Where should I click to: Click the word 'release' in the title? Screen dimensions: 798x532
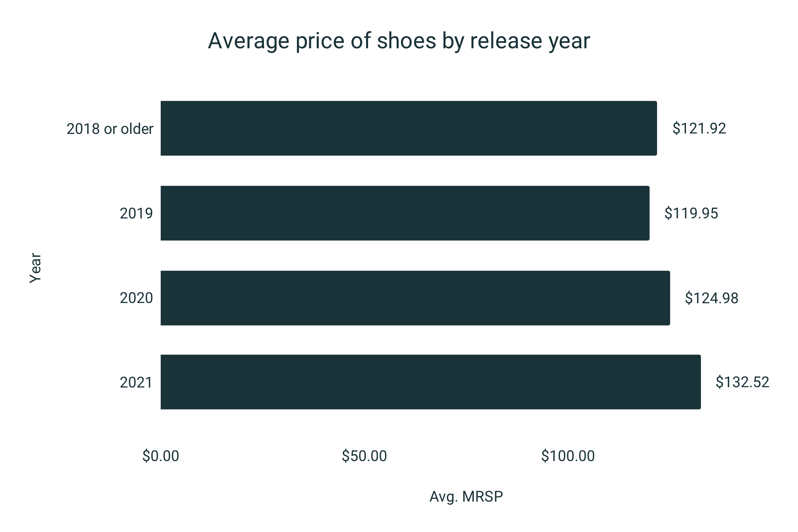point(506,41)
